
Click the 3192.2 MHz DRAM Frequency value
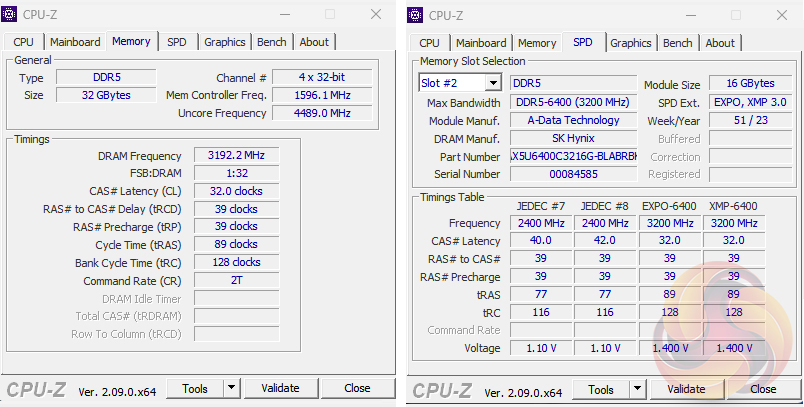click(236, 155)
